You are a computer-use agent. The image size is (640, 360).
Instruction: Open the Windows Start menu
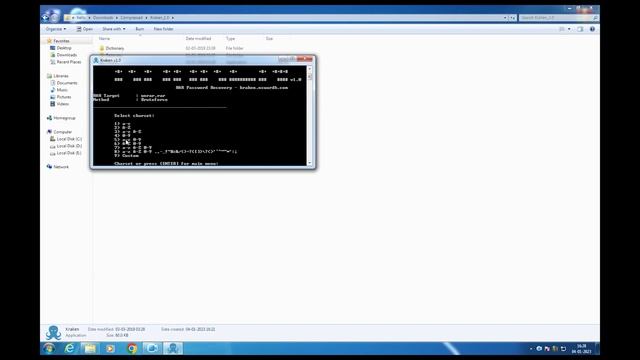click(49, 349)
